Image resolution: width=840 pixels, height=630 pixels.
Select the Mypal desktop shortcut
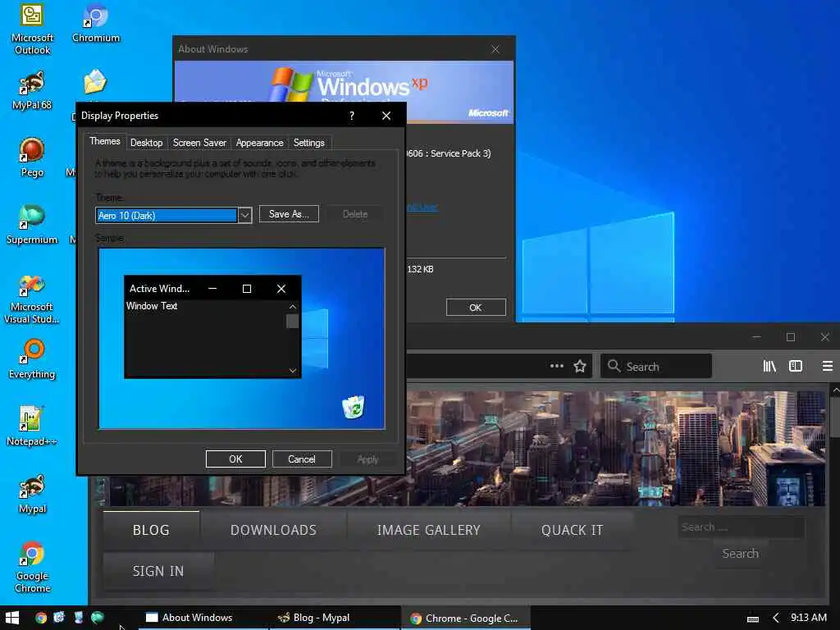[x=32, y=493]
